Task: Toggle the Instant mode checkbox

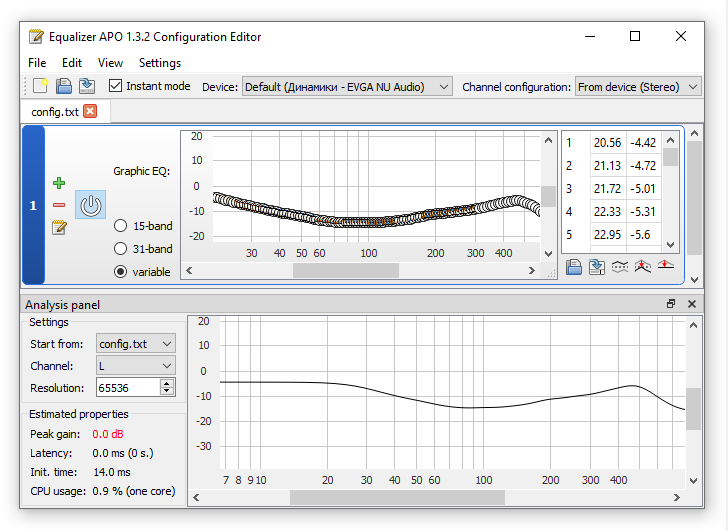Action: (115, 86)
